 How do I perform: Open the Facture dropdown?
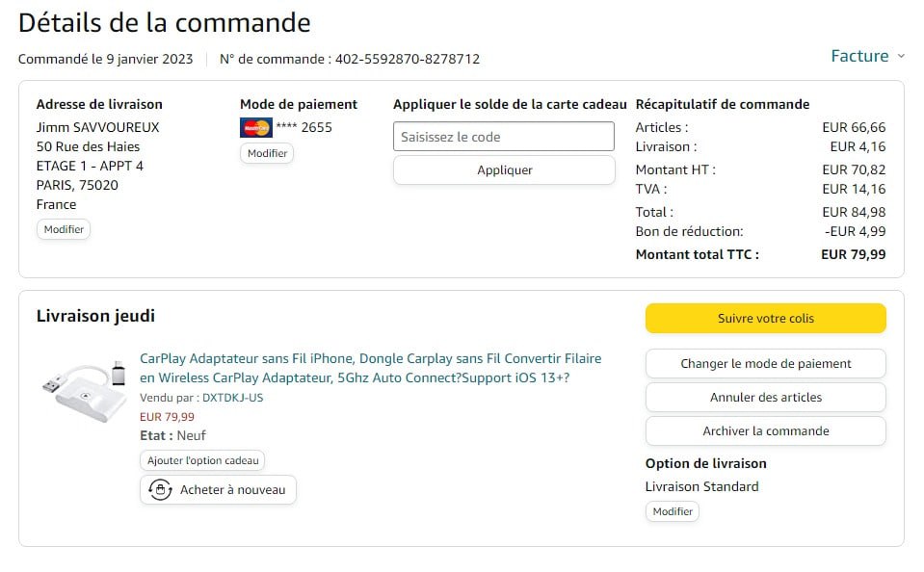point(859,56)
